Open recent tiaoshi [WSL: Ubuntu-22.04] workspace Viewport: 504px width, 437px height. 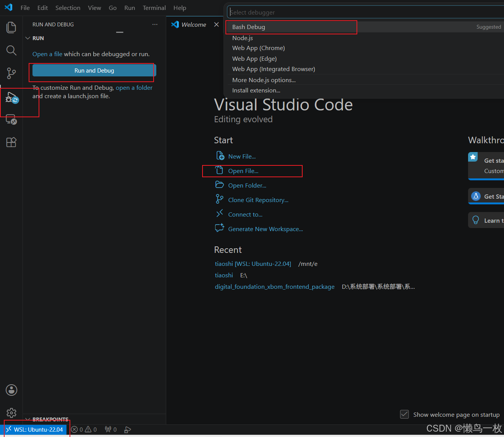(x=253, y=264)
